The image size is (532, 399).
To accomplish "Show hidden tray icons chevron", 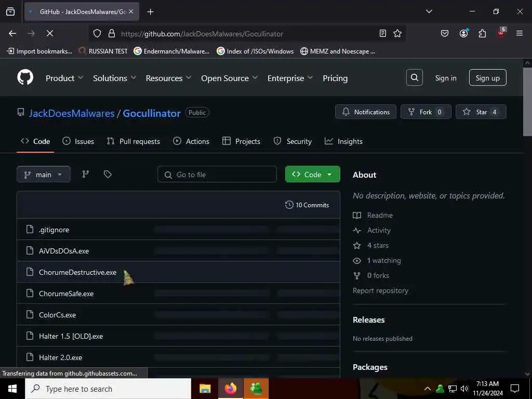I will (x=428, y=389).
